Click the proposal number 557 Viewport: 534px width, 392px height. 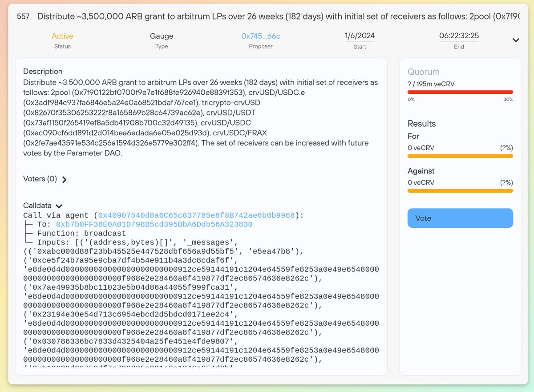(23, 16)
